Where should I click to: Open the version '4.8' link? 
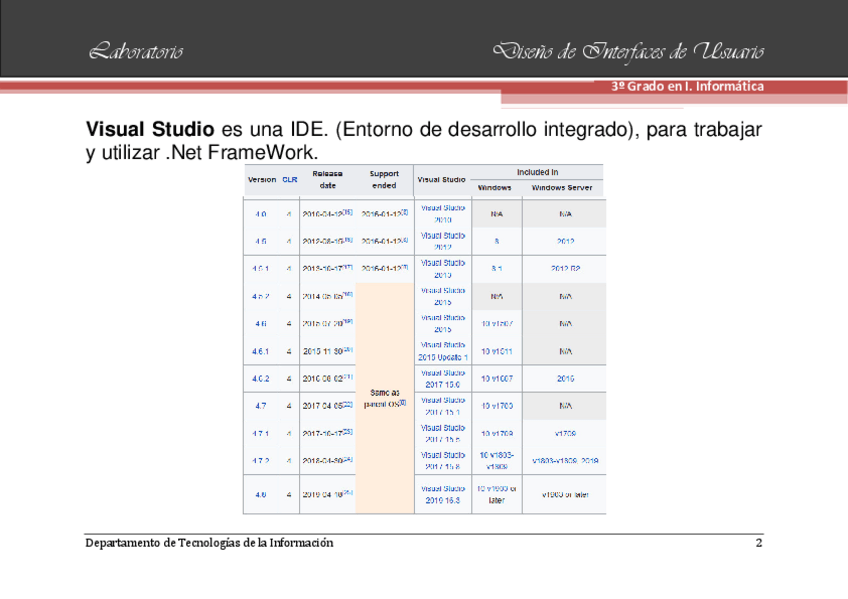coord(261,495)
